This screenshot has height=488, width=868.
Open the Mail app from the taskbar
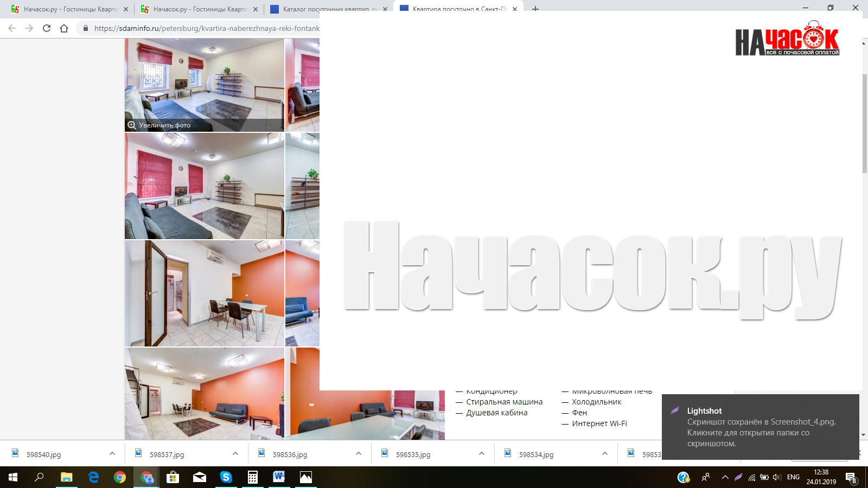(x=200, y=477)
